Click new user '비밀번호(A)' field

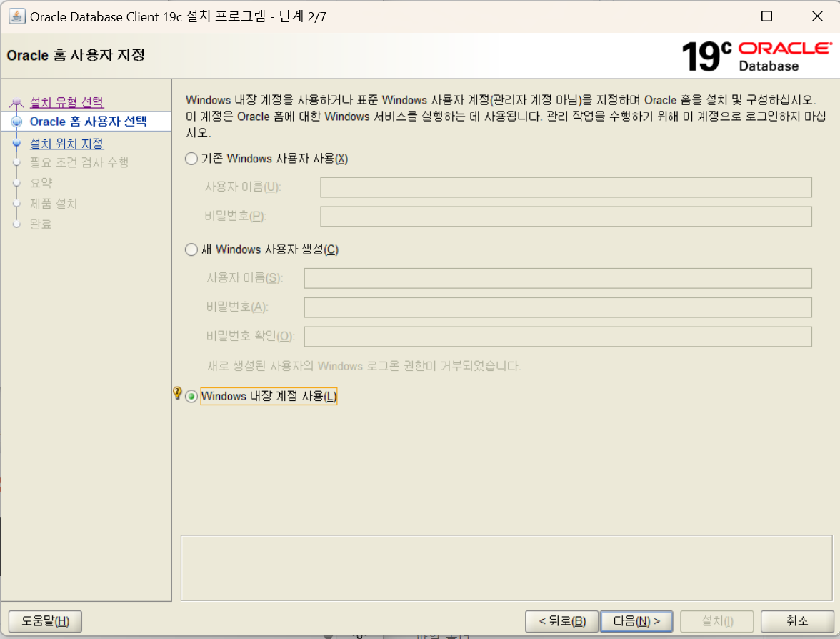tap(558, 307)
